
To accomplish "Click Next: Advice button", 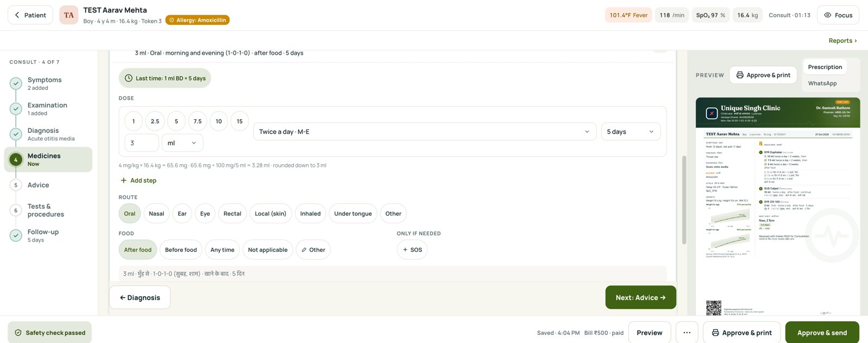I will [x=641, y=297].
